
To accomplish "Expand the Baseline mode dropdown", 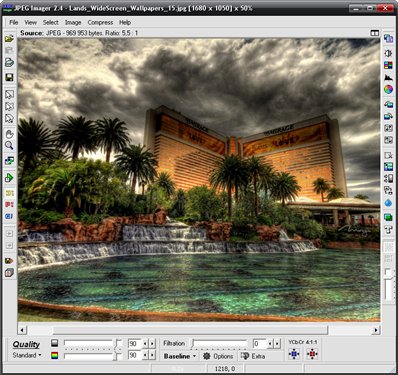I will [180, 356].
